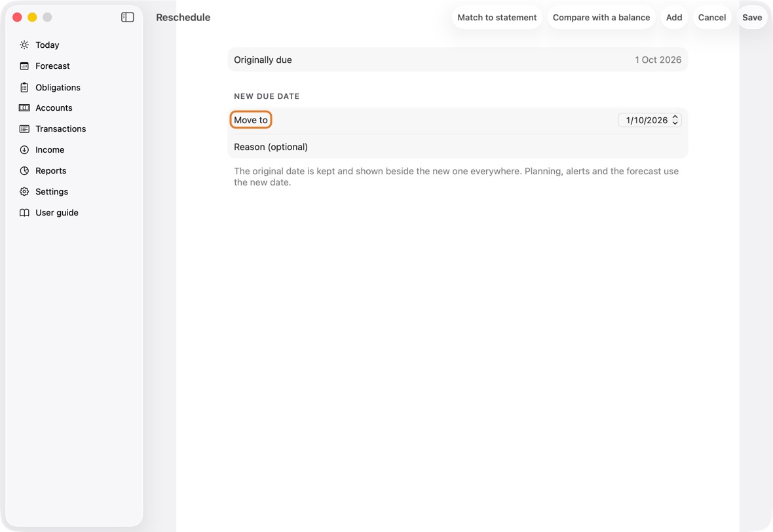Minimize the window with yellow button
Image resolution: width=773 pixels, height=532 pixels.
tap(32, 17)
